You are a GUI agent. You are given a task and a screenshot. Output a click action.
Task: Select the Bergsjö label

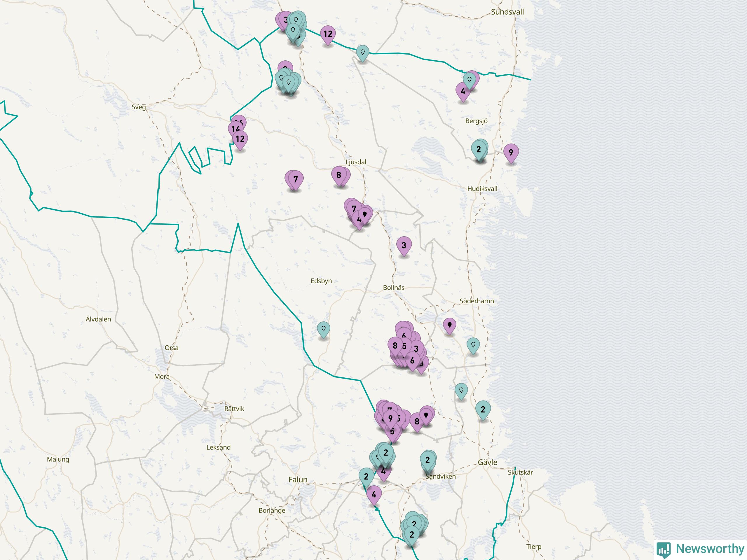pos(476,121)
